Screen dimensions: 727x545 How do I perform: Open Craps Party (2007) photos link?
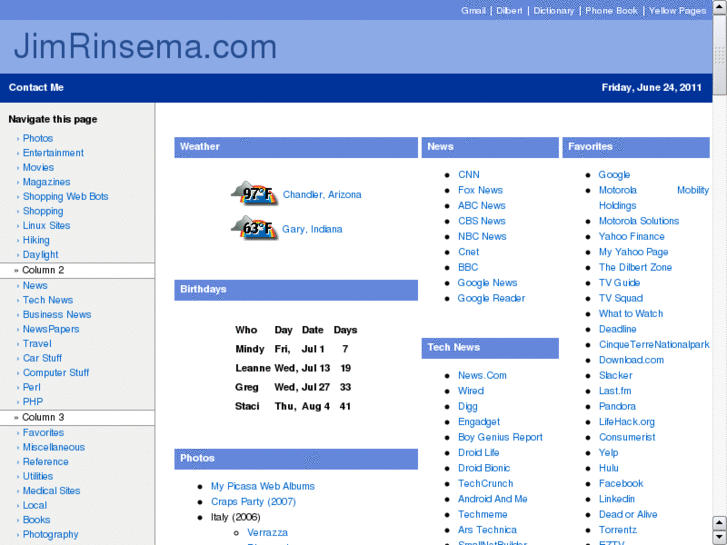[x=253, y=501]
